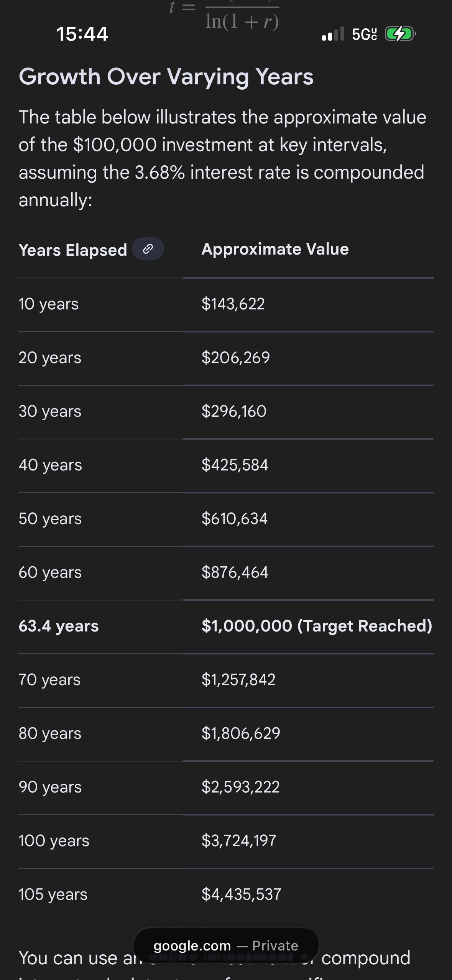The image size is (452, 980).
Task: Tap the $610,634 value cell
Action: [235, 519]
